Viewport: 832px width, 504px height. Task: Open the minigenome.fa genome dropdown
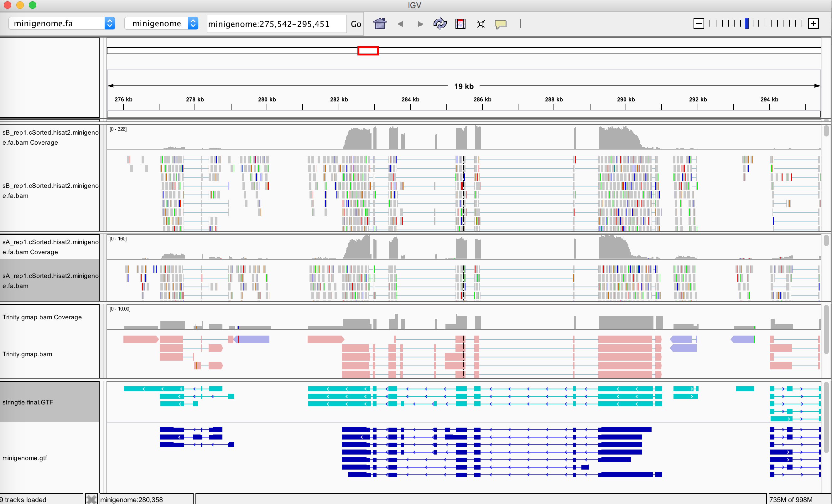(x=62, y=23)
